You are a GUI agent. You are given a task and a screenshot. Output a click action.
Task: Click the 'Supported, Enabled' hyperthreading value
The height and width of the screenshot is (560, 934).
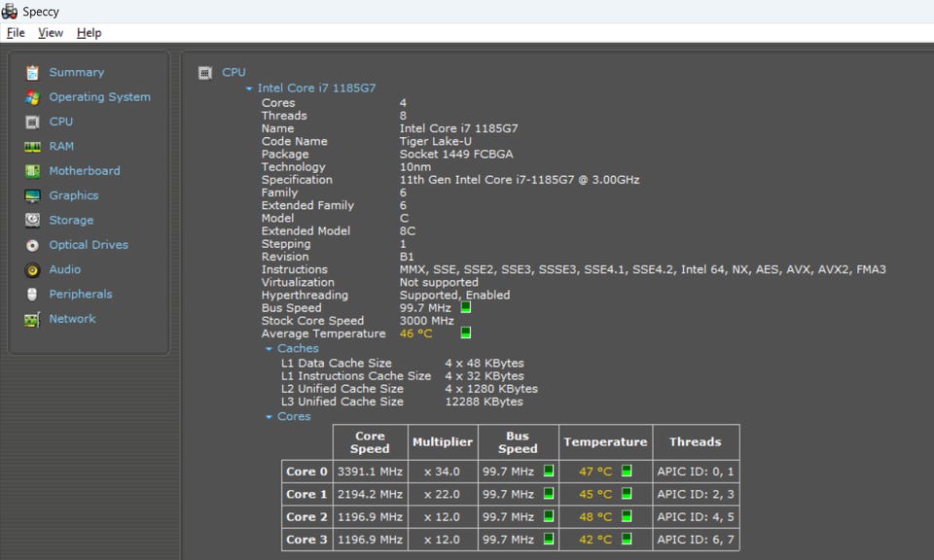pos(454,296)
